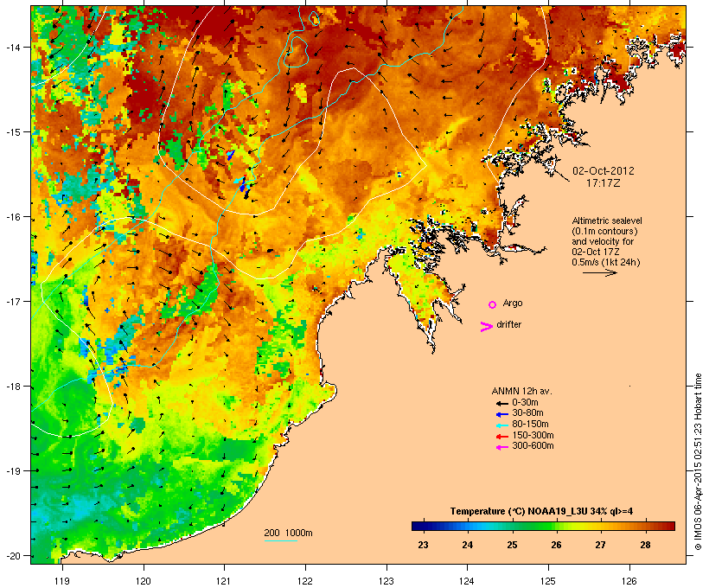Image resolution: width=709 pixels, height=588 pixels.
Task: Click the '0.5m/s (1kt 24h)' label
Action: pyautogui.click(x=606, y=262)
